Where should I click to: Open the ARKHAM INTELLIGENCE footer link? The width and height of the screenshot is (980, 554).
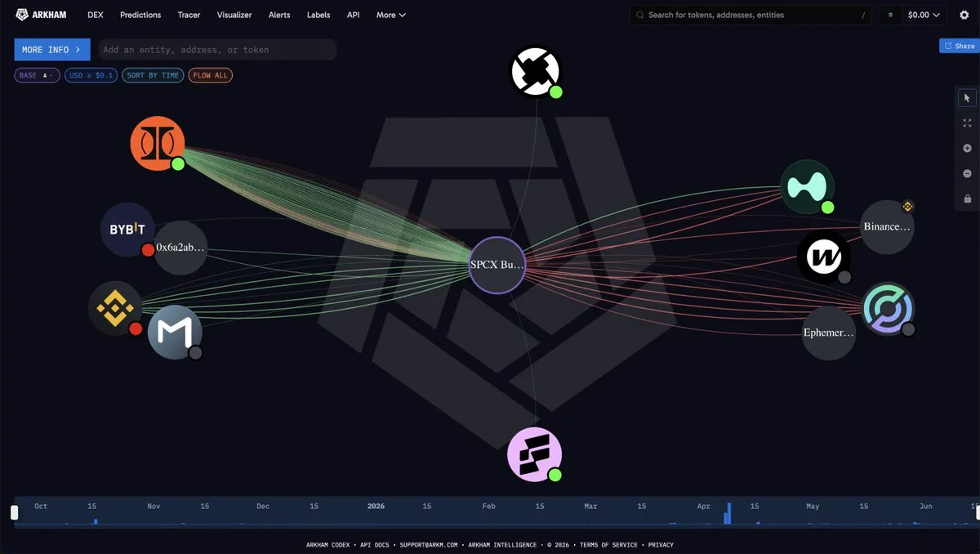click(501, 545)
